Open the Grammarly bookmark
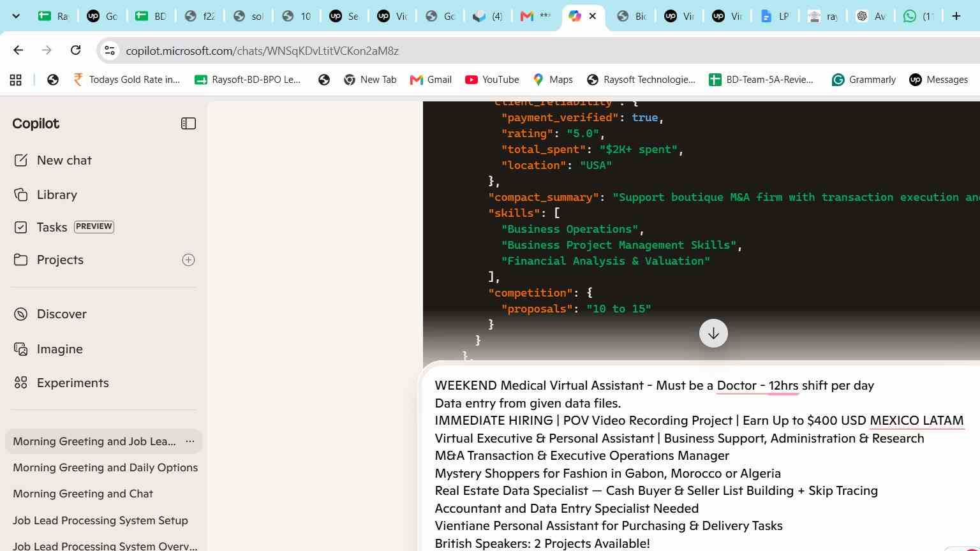Screen dimensions: 980x551 point(864,80)
